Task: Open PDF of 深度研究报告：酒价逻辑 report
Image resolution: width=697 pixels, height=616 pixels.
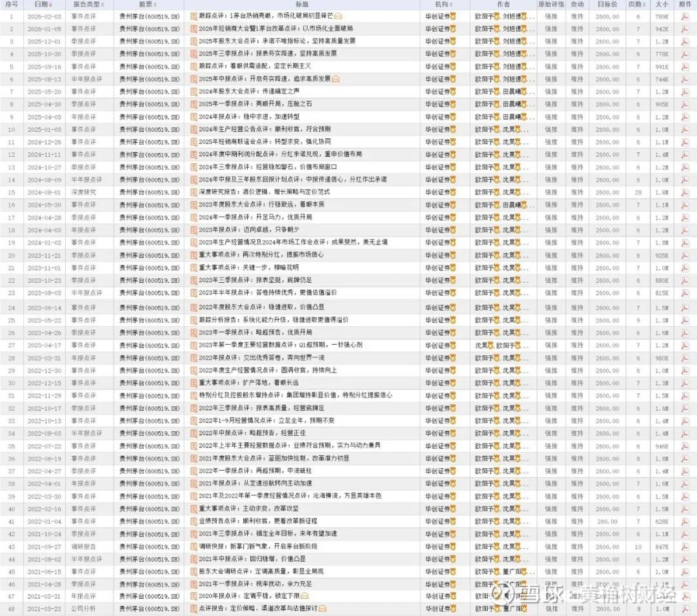Action: tap(685, 192)
